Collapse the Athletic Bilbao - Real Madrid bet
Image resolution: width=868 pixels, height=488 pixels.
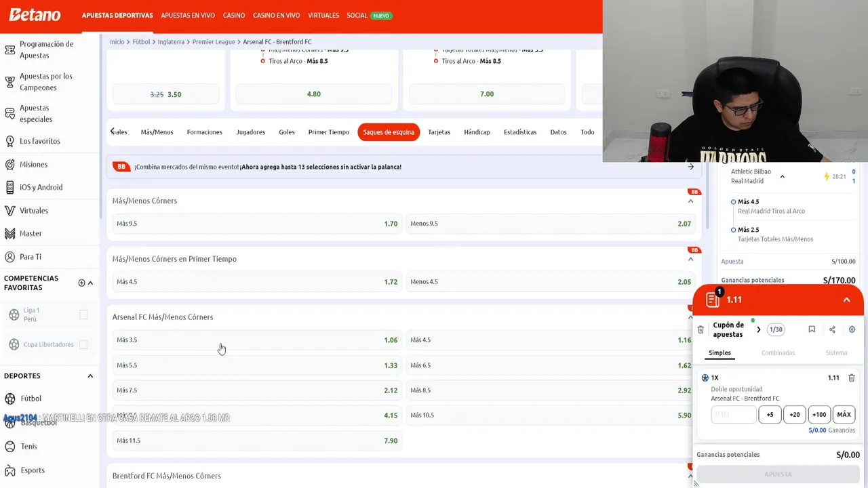click(x=782, y=176)
